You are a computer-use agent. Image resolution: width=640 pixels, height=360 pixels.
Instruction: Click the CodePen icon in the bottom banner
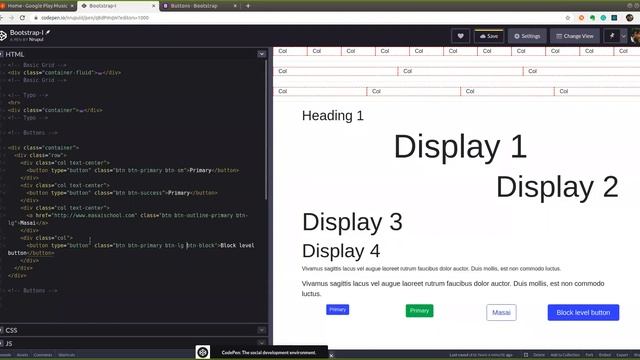pyautogui.click(x=203, y=352)
